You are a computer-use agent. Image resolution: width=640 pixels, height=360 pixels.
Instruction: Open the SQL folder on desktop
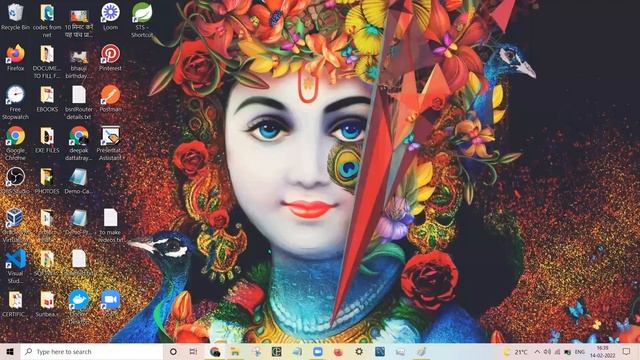point(47,262)
